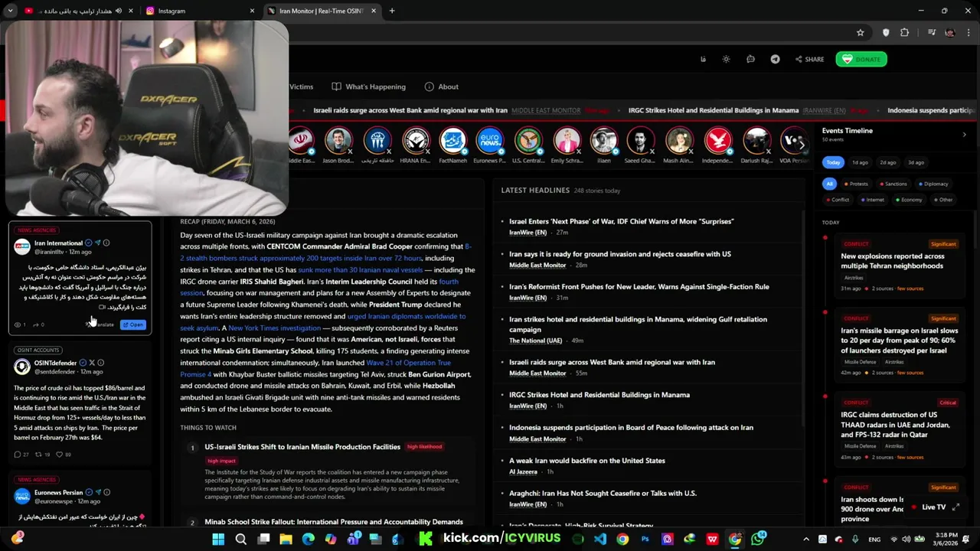Select the Dariush Raj source avatar
Viewport: 980px width, 551px height.
756,141
